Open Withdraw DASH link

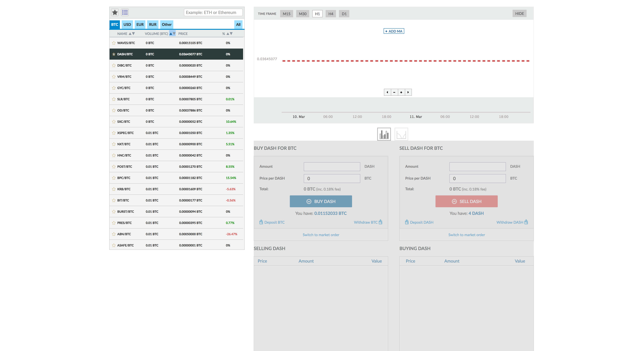pyautogui.click(x=512, y=222)
